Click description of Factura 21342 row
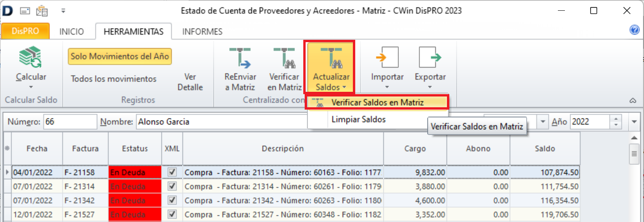Viewport: 644px width, 222px height. point(283,200)
